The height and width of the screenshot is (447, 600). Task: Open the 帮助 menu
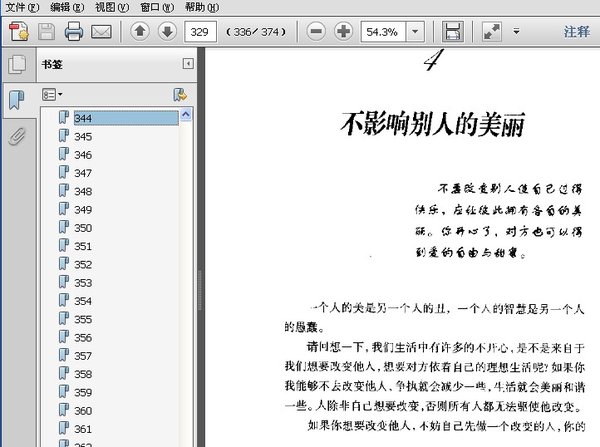202,7
